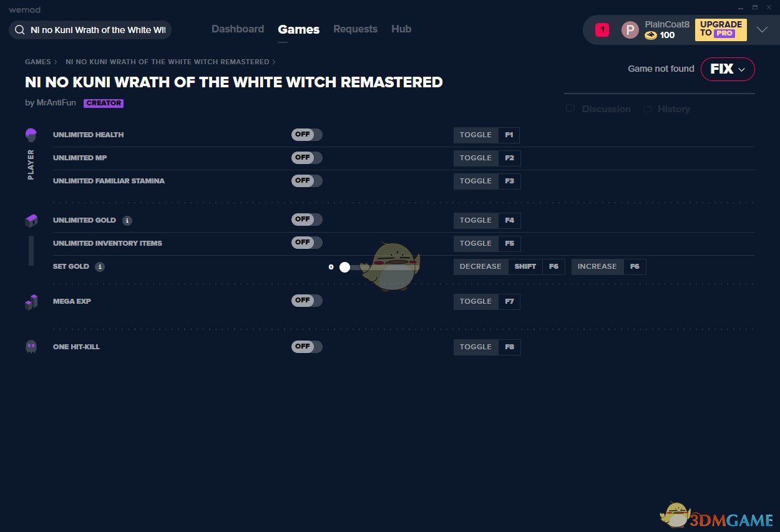The height and width of the screenshot is (532, 780).
Task: Turn on Unlimited Familiar Stamina
Action: tap(307, 181)
